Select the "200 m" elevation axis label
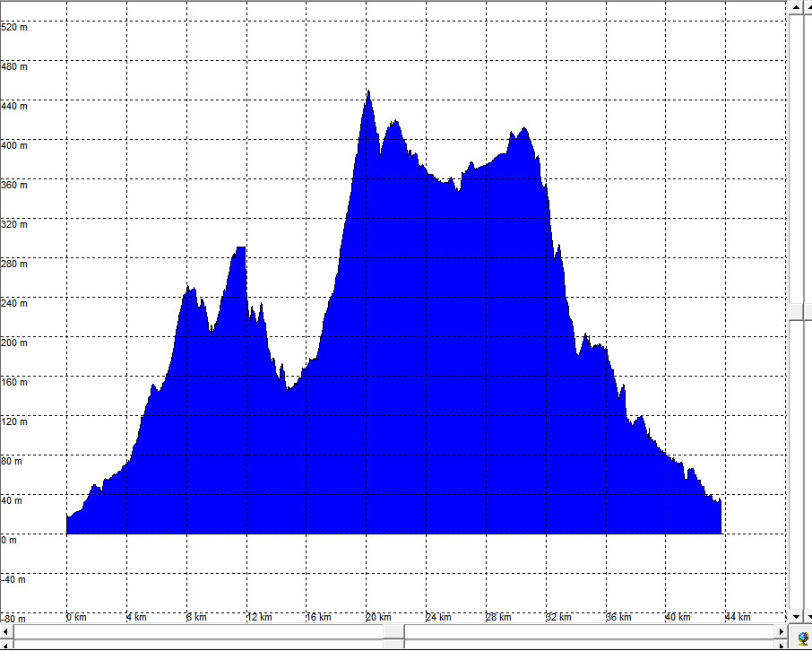Image resolution: width=812 pixels, height=651 pixels. coord(14,342)
